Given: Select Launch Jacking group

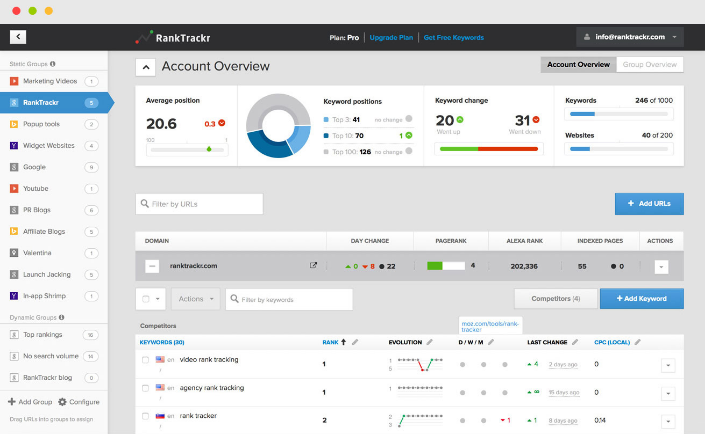Looking at the screenshot, I should pyautogui.click(x=54, y=274).
